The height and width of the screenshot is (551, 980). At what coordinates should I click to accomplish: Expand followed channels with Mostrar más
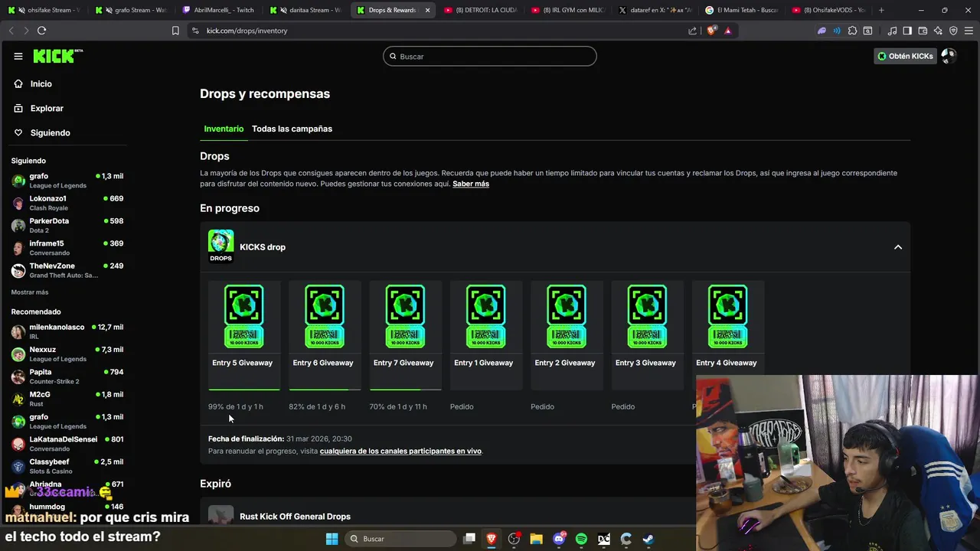pos(30,292)
